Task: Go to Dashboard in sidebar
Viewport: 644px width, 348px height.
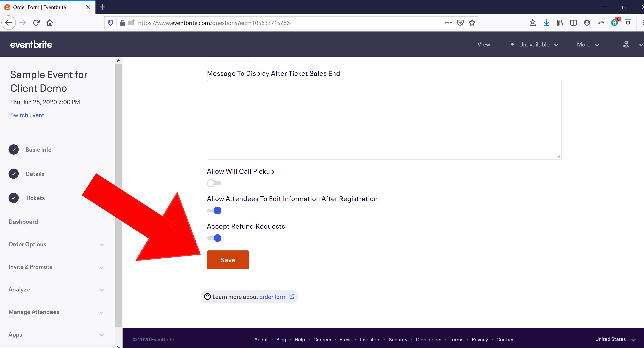Action: click(23, 222)
